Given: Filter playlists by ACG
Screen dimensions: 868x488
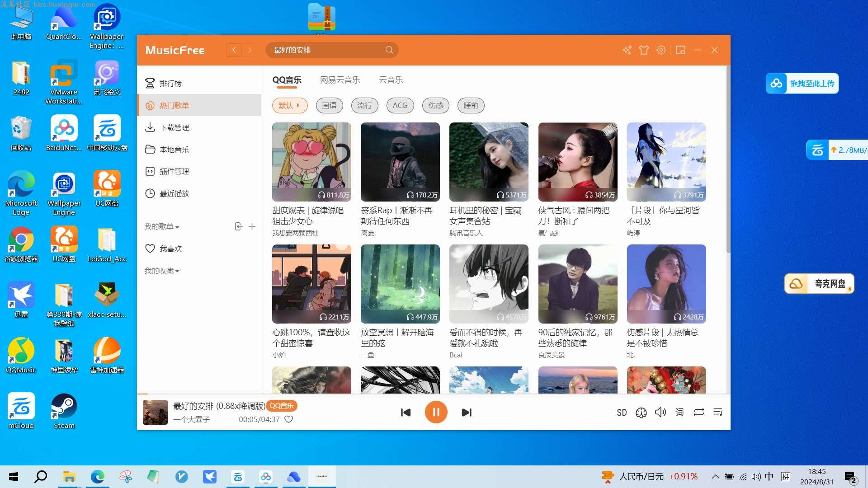Looking at the screenshot, I should click(400, 105).
